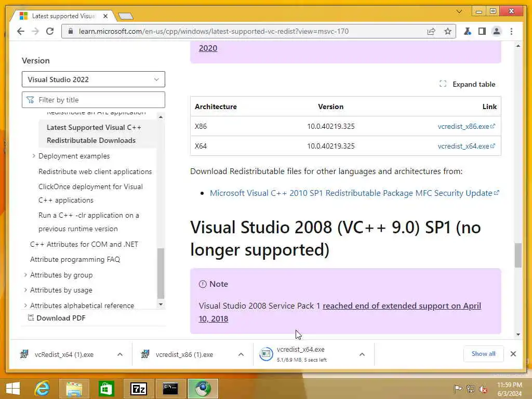532x399 pixels.
Task: Launch Internet Explorer from the taskbar
Action: [43, 389]
